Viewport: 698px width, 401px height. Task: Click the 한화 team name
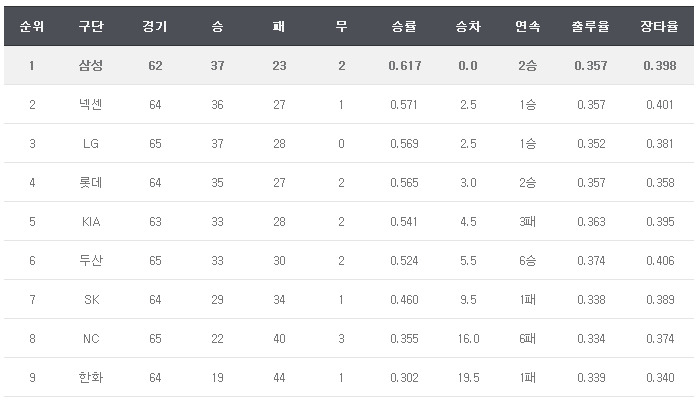tap(91, 378)
